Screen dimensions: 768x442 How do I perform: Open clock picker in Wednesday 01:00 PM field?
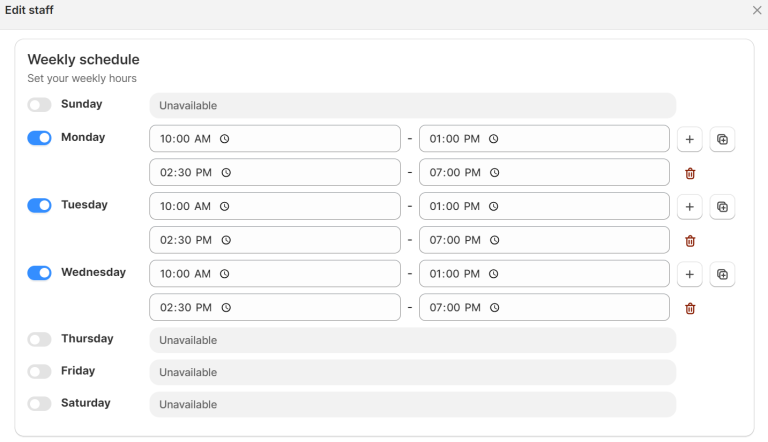tap(494, 274)
